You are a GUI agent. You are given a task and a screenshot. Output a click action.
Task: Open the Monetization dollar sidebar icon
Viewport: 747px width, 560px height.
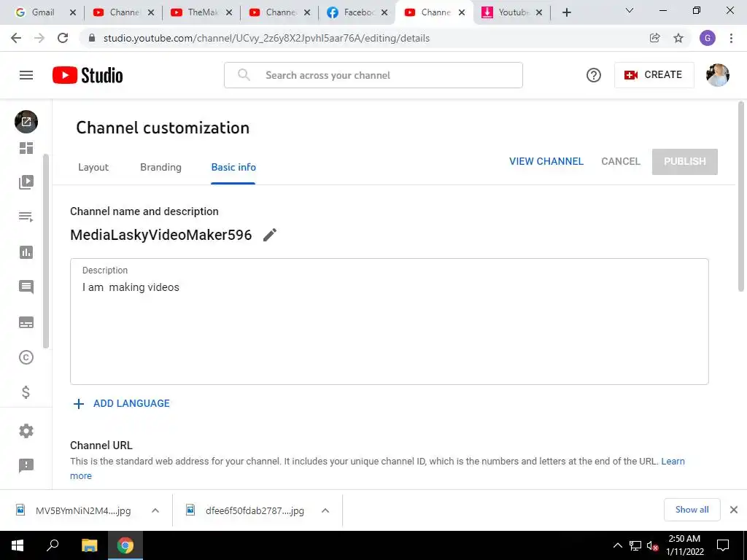point(26,392)
